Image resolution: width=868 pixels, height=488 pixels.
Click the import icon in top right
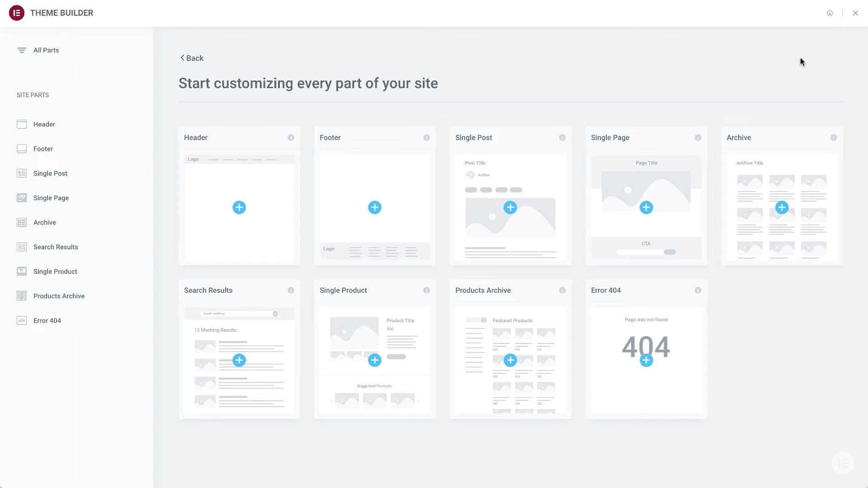click(x=830, y=13)
